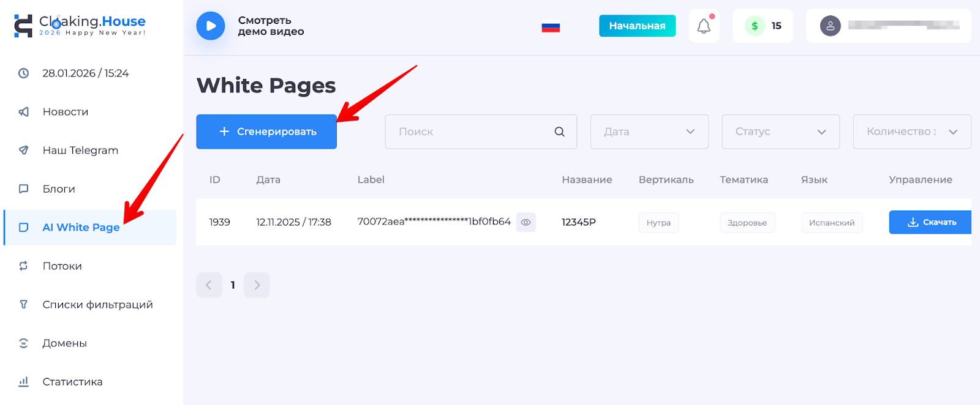Click the Здоровье theme tag
Screen dimensions: 980x405
[x=747, y=223]
